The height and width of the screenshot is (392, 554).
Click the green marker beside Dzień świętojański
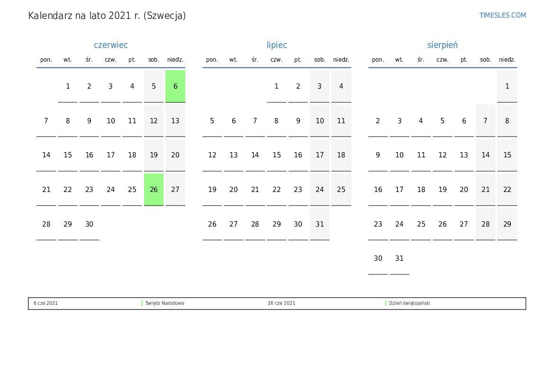point(386,303)
